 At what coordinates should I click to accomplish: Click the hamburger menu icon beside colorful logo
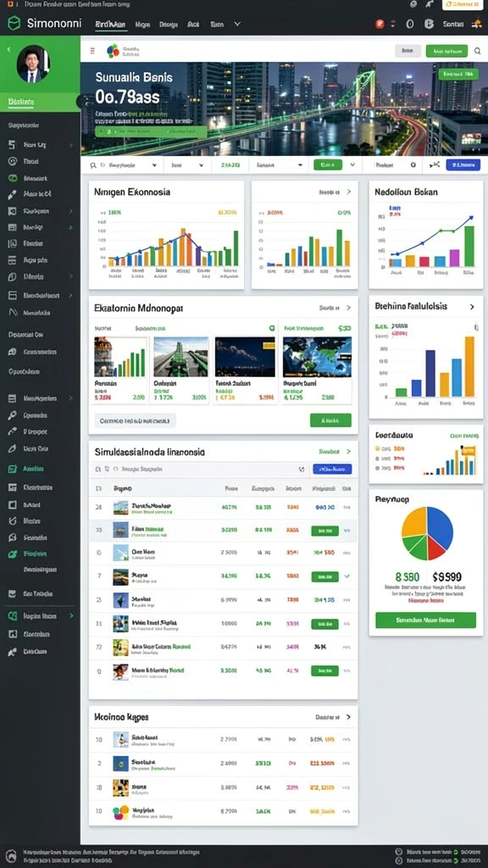pos(92,51)
